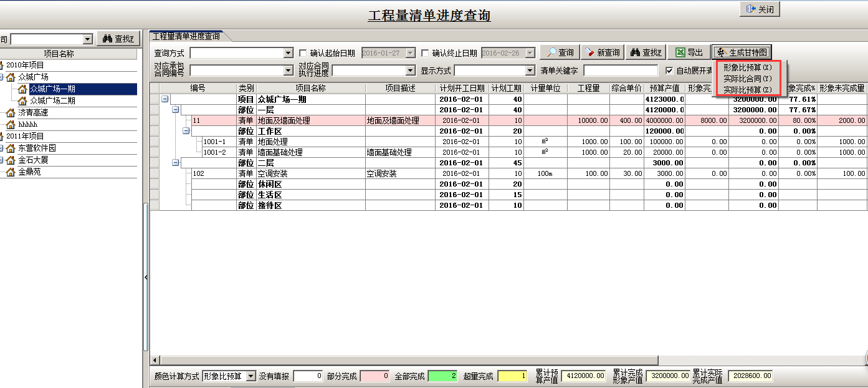Screen dimensions: 868x388
Task: Click the Excel 导出 icon to export data
Action: (x=680, y=52)
